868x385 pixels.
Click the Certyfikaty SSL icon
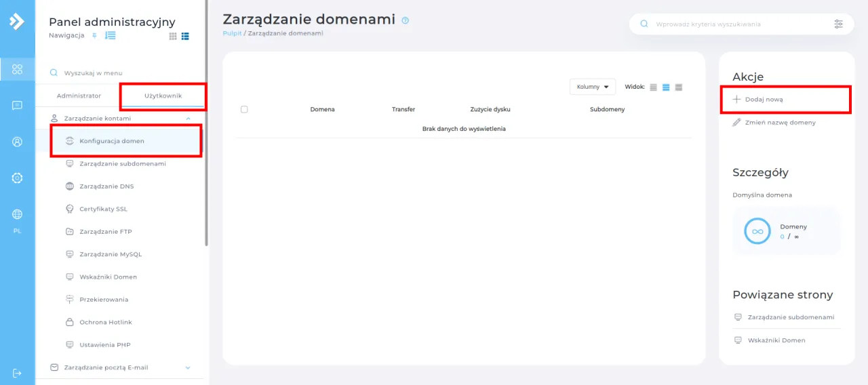pyautogui.click(x=69, y=209)
